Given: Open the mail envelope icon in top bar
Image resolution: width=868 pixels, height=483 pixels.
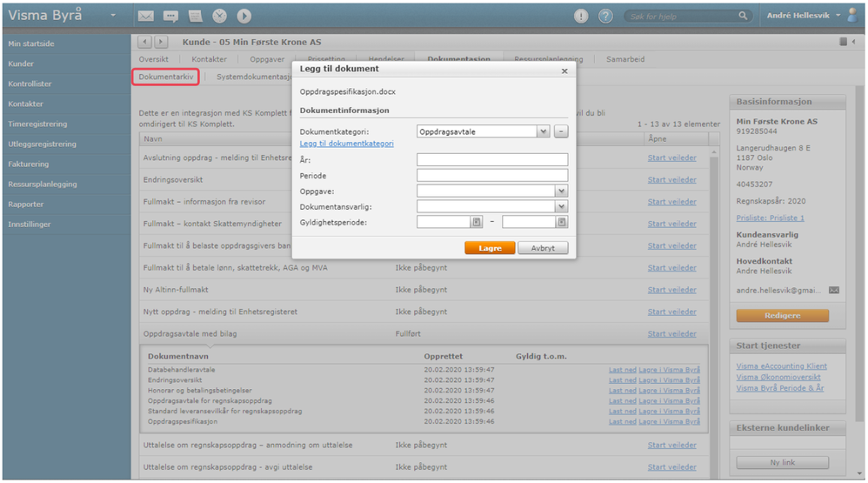Looking at the screenshot, I should pos(145,16).
